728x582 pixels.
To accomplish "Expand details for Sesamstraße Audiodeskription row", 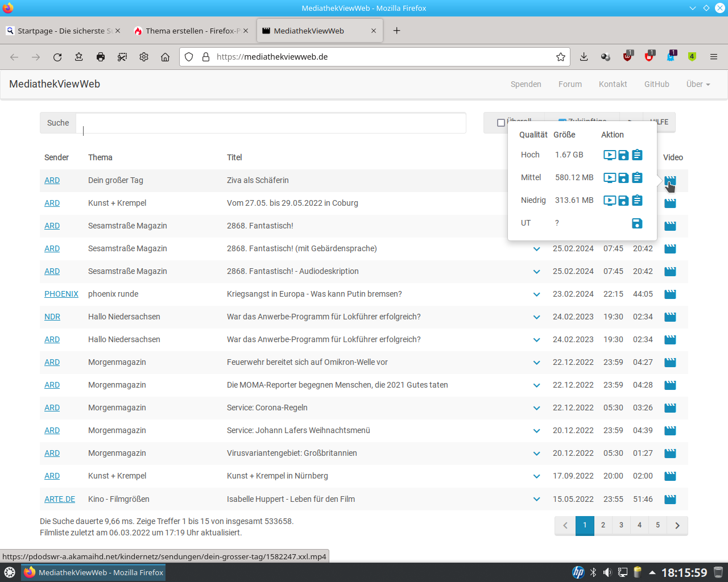I will pyautogui.click(x=536, y=272).
